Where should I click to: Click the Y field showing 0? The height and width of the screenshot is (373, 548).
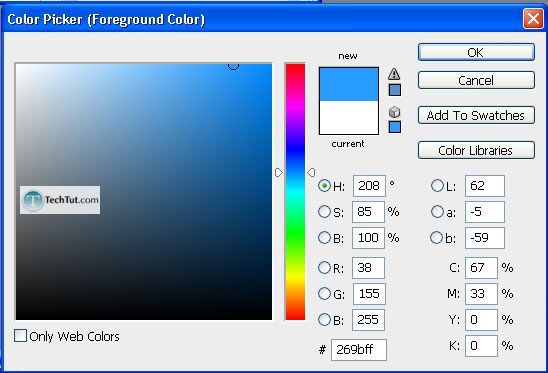pos(481,320)
